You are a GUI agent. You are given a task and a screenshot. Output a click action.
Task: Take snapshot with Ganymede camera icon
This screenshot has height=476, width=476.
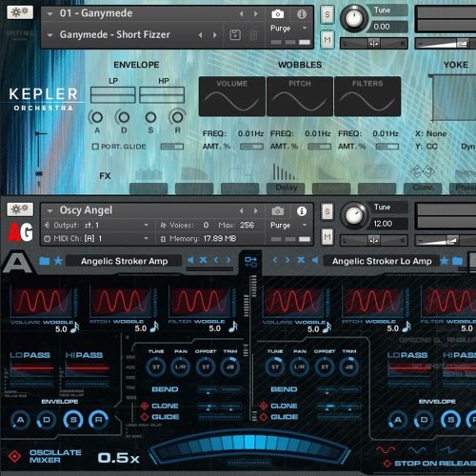(x=277, y=14)
